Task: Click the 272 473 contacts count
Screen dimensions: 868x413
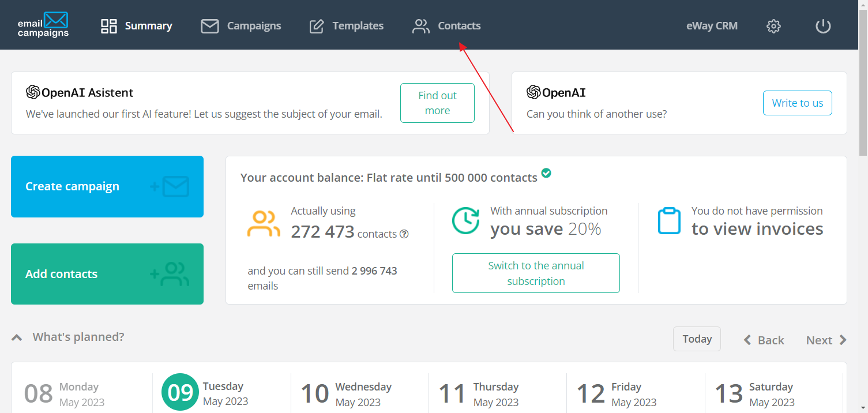Action: [x=322, y=231]
